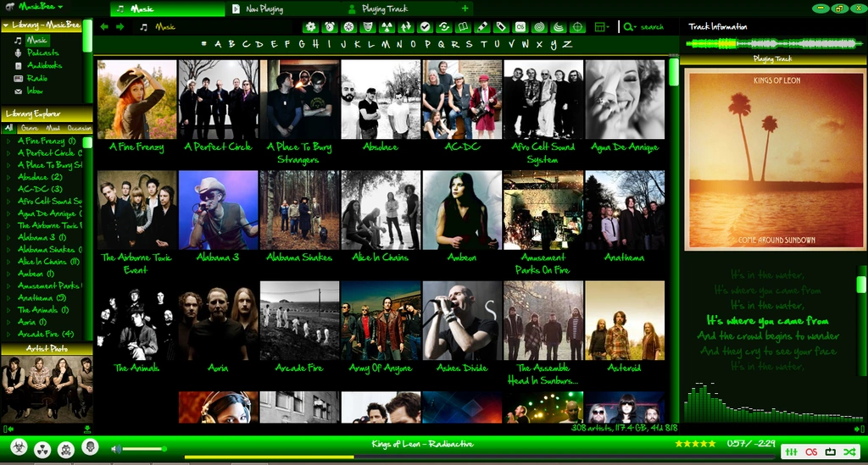Open the equalizer sliders icon
The width and height of the screenshot is (868, 465).
coord(792,451)
